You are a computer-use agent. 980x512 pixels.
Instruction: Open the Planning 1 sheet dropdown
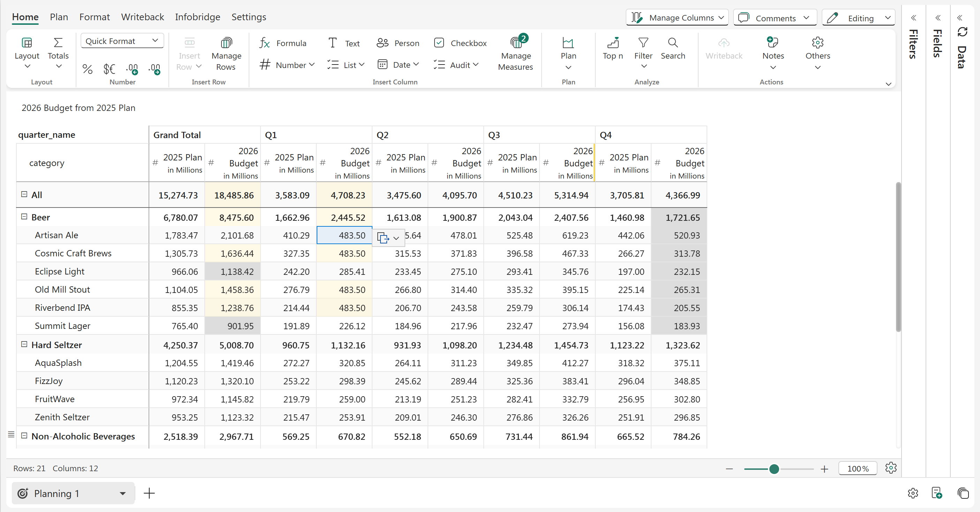pos(122,494)
